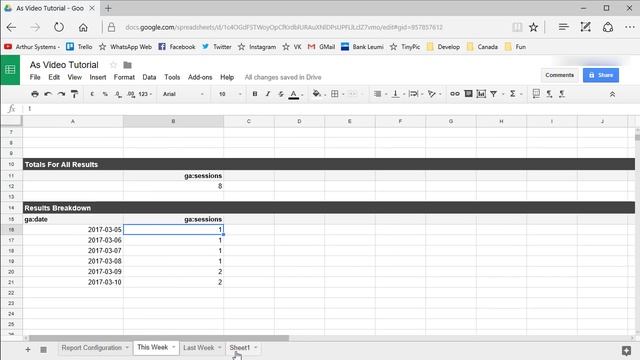
Task: Star the As Video Tutorial document
Action: [x=113, y=65]
